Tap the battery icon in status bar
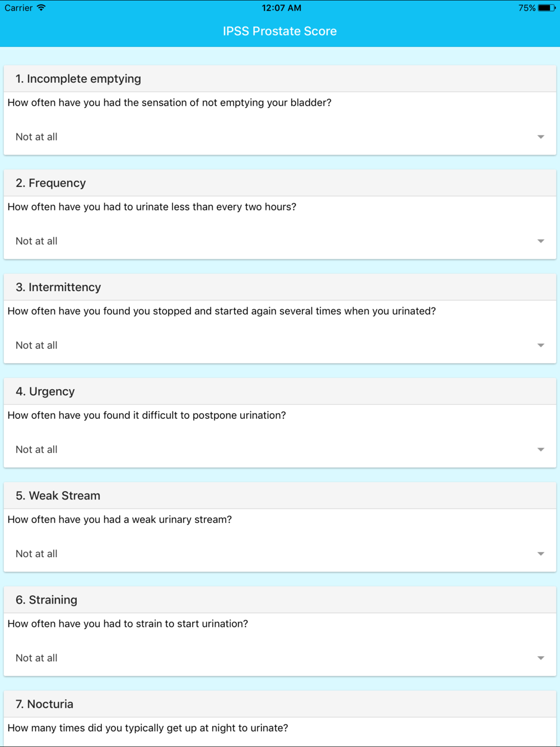 tap(547, 8)
